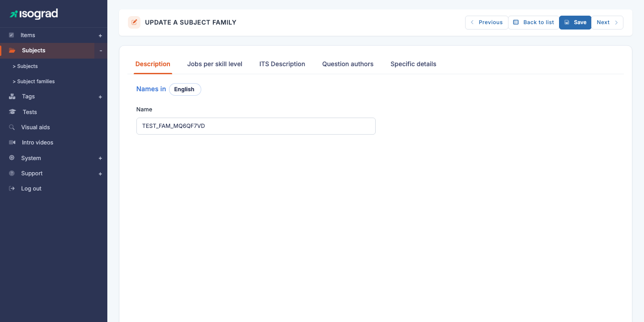This screenshot has width=644, height=322.
Task: Switch to the Question authors tab
Action: pyautogui.click(x=348, y=64)
